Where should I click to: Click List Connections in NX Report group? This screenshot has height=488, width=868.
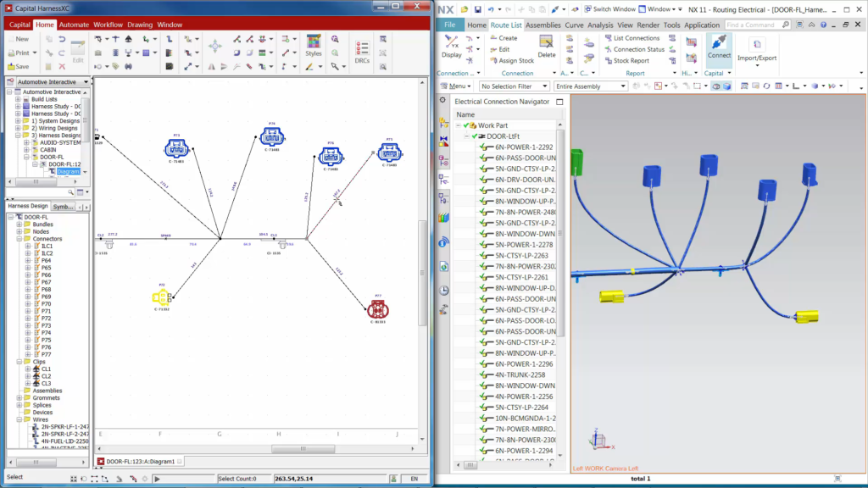pyautogui.click(x=632, y=38)
